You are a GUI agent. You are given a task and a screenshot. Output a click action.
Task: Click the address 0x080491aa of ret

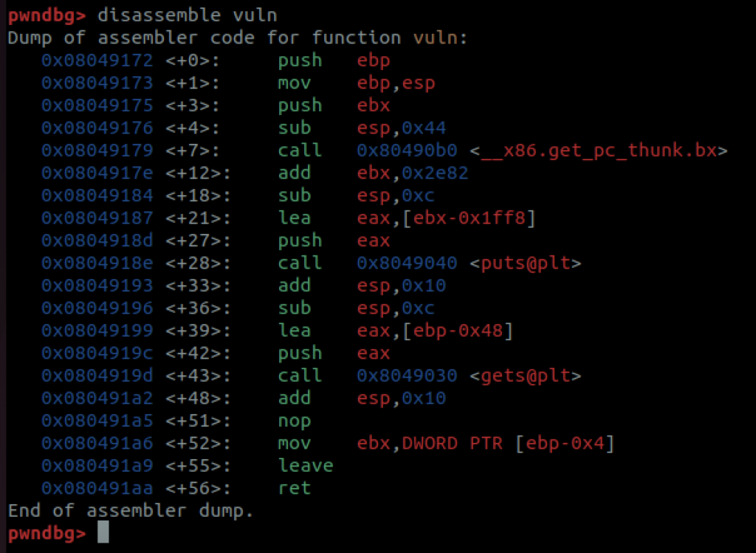point(97,488)
